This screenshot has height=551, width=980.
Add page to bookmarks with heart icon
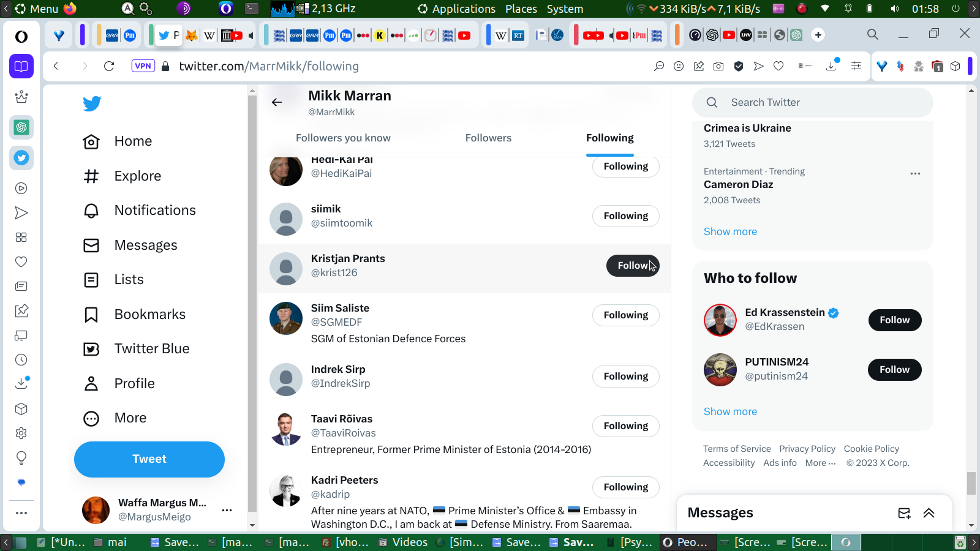click(778, 66)
